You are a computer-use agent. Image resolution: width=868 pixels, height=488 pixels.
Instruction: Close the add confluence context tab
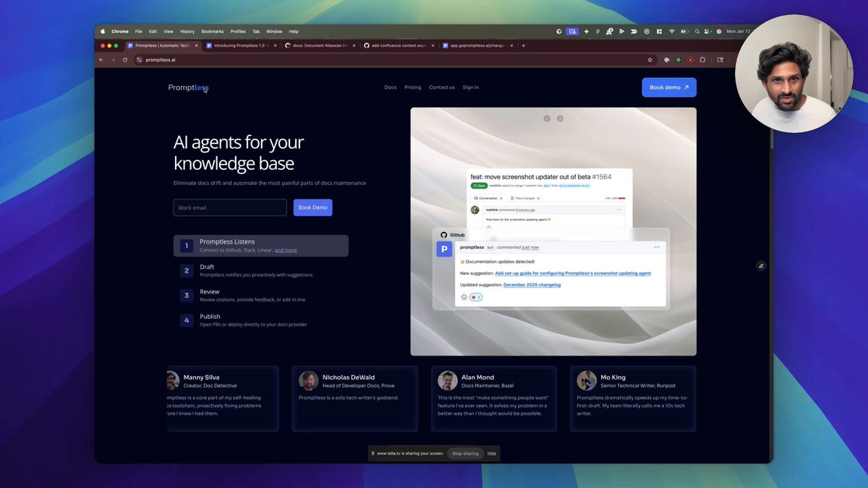click(x=433, y=46)
